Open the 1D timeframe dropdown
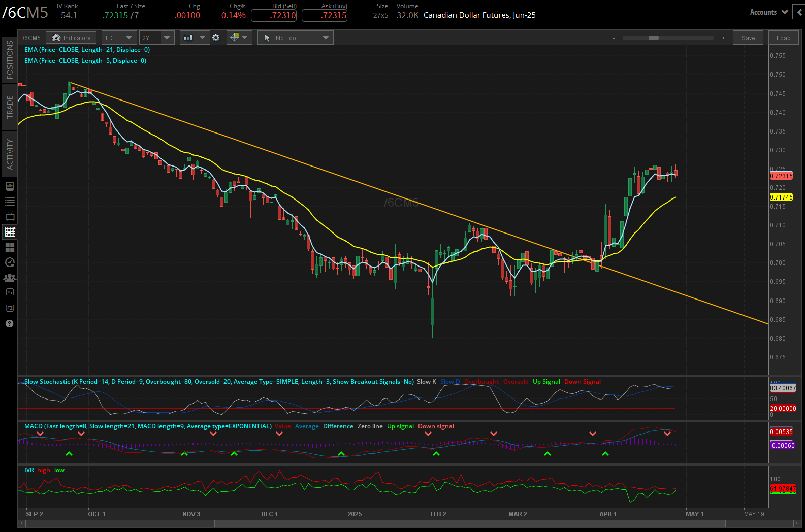 (x=119, y=38)
